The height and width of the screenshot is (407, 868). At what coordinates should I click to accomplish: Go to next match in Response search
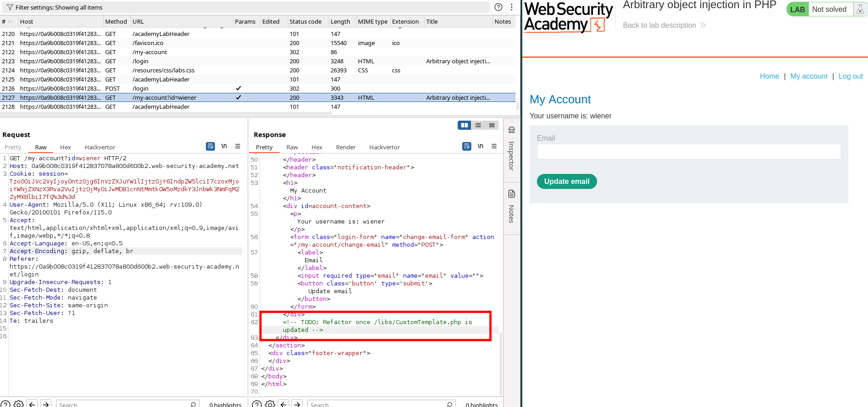click(x=297, y=404)
